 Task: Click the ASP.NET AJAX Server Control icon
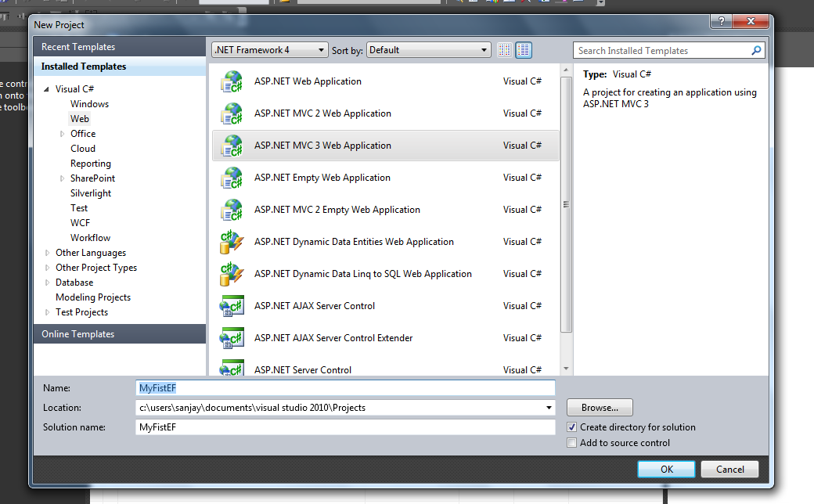tap(232, 307)
